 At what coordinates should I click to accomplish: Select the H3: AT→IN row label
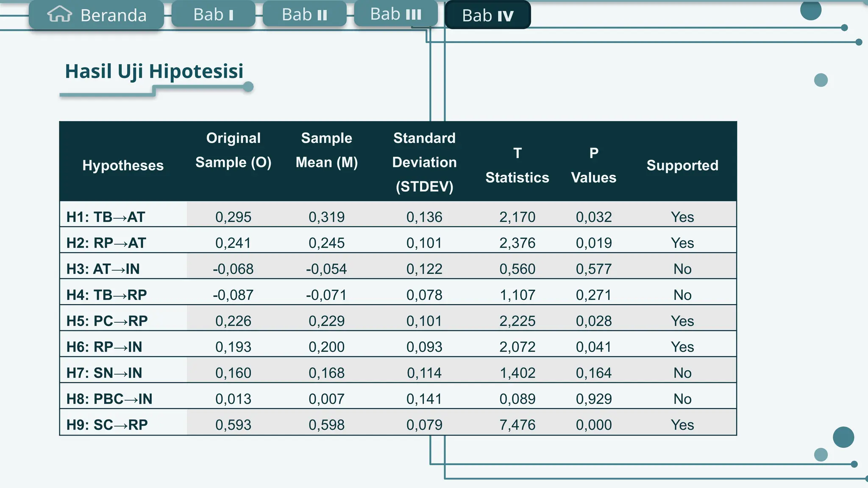(103, 269)
